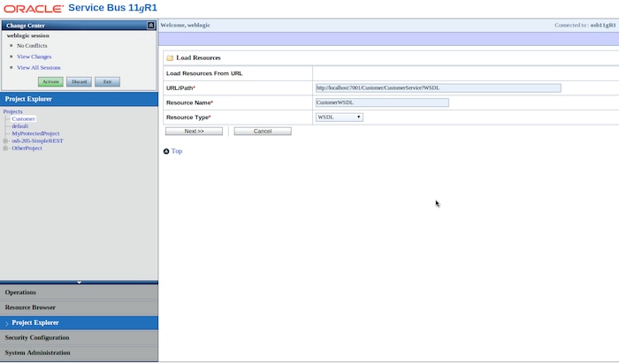Image resolution: width=619 pixels, height=364 pixels.
Task: Click the Load Resources folder icon
Action: tap(170, 58)
